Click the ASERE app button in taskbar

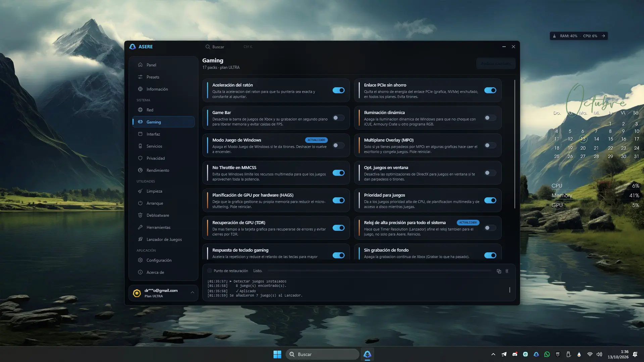(x=367, y=354)
